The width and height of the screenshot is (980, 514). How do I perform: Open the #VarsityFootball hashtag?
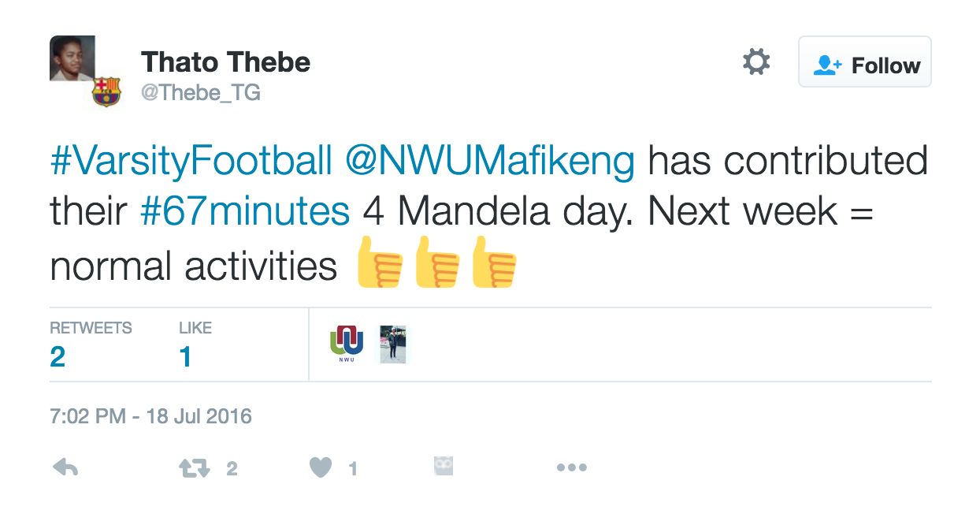click(191, 161)
